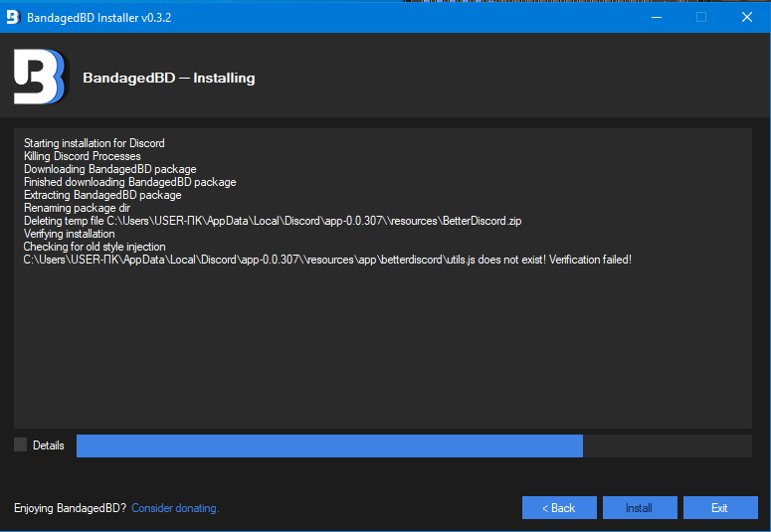Select the 'Killing Discord Processes' log line

pos(83,156)
